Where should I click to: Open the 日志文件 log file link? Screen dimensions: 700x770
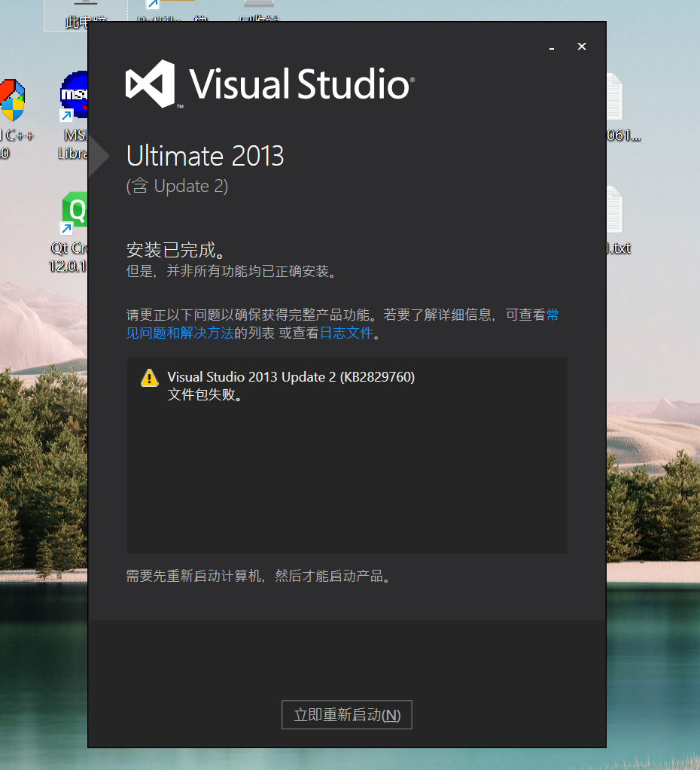(x=346, y=333)
